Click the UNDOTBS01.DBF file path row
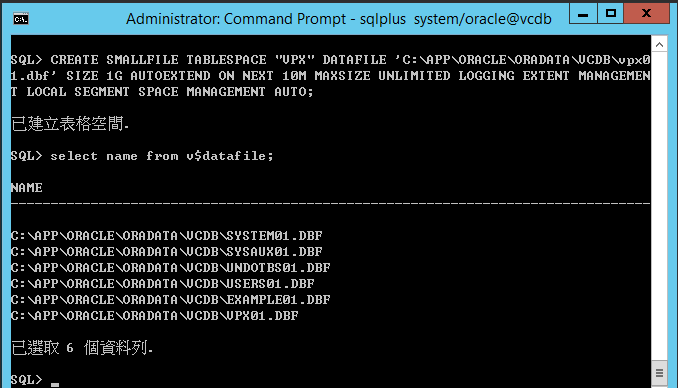The image size is (678, 388). pyautogui.click(x=170, y=268)
